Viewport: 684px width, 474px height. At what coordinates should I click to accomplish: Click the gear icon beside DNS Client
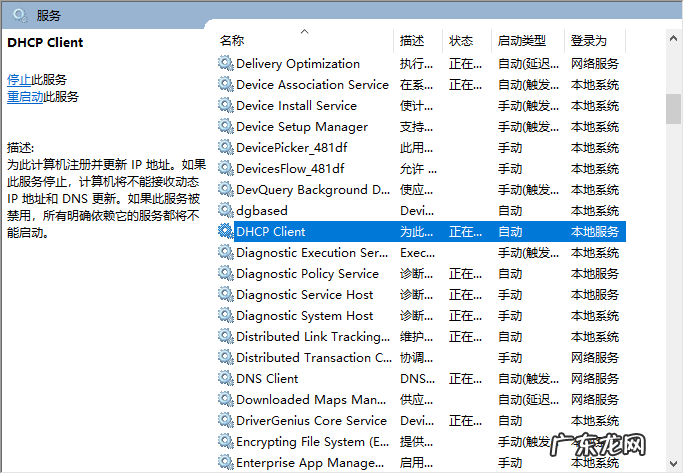(x=226, y=378)
